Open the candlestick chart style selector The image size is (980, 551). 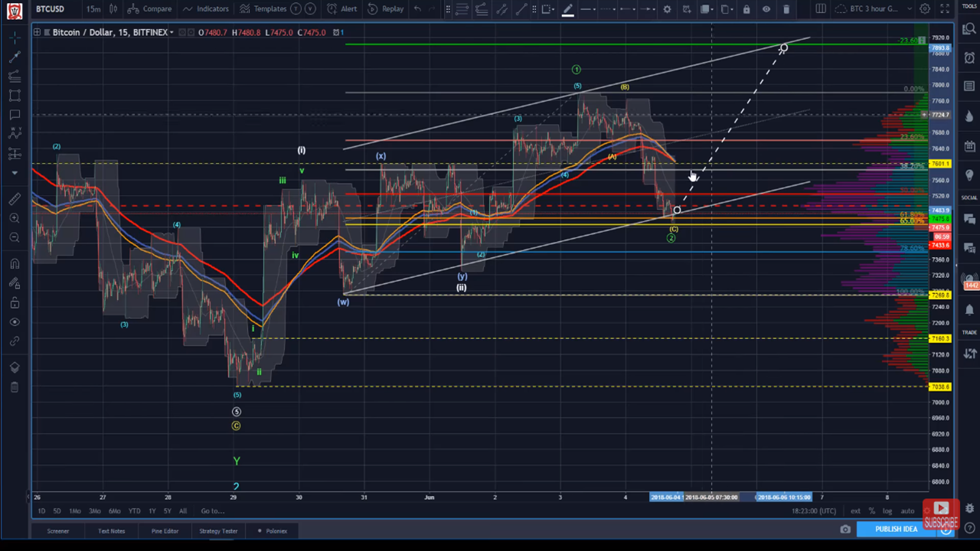point(113,9)
